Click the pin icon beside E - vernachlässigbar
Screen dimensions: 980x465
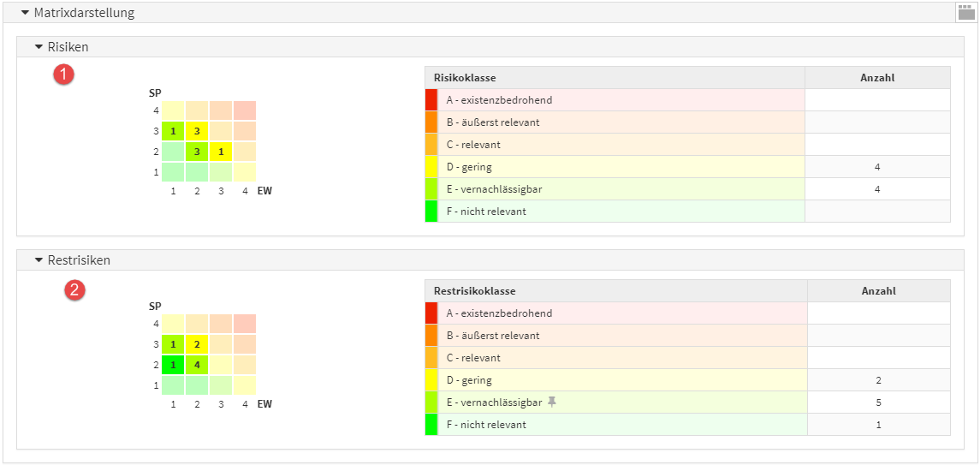(552, 402)
